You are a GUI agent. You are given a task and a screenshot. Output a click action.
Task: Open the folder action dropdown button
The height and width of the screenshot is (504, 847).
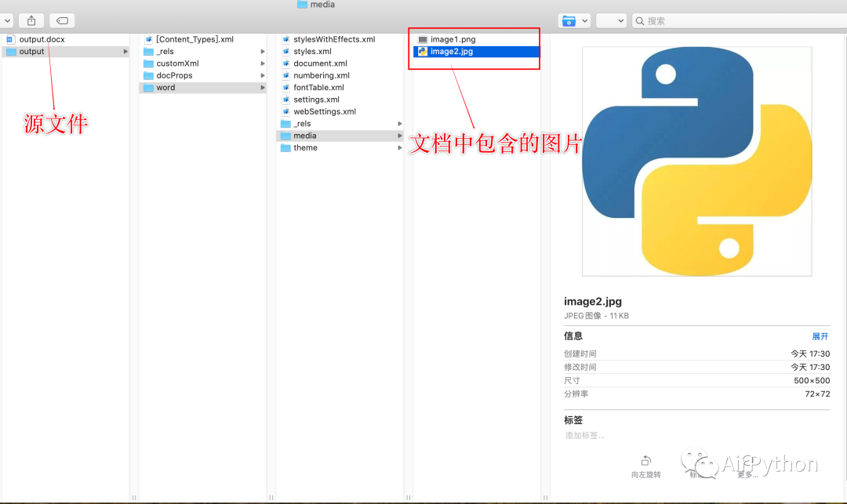click(573, 20)
